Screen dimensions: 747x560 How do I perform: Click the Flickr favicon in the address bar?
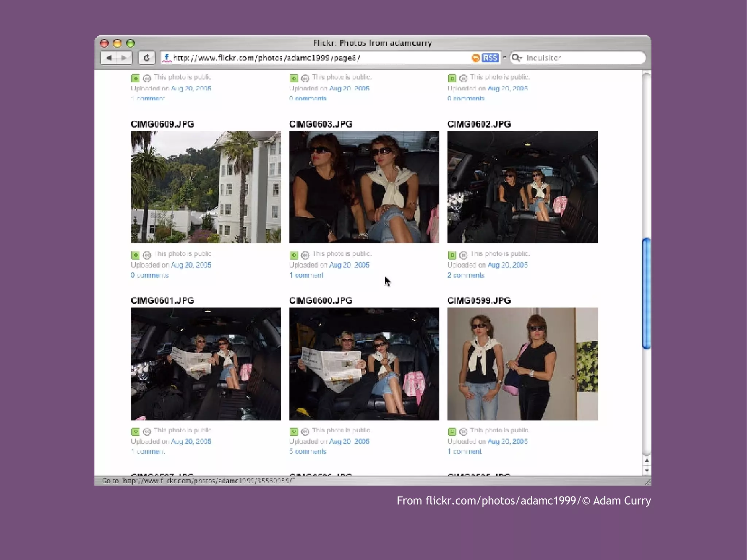pos(167,58)
